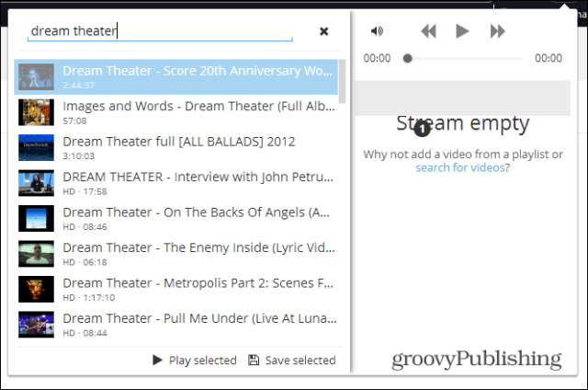Clear the search box with X icon
Image resolution: width=588 pixels, height=390 pixels.
tap(324, 31)
